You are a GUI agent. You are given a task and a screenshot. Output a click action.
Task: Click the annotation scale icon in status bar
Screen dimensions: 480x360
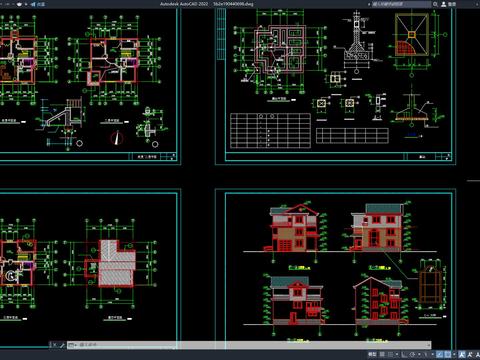[462, 354]
